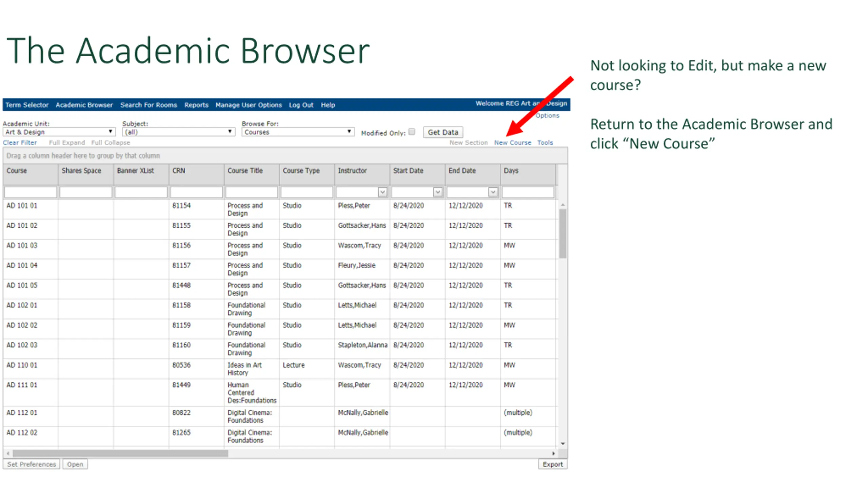Go to Search For Rooms

[x=149, y=105]
